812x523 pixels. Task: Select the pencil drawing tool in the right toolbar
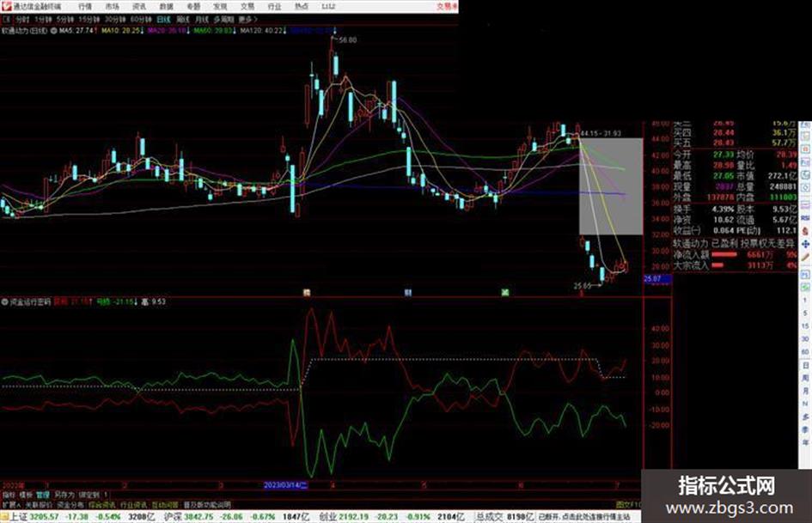806,257
